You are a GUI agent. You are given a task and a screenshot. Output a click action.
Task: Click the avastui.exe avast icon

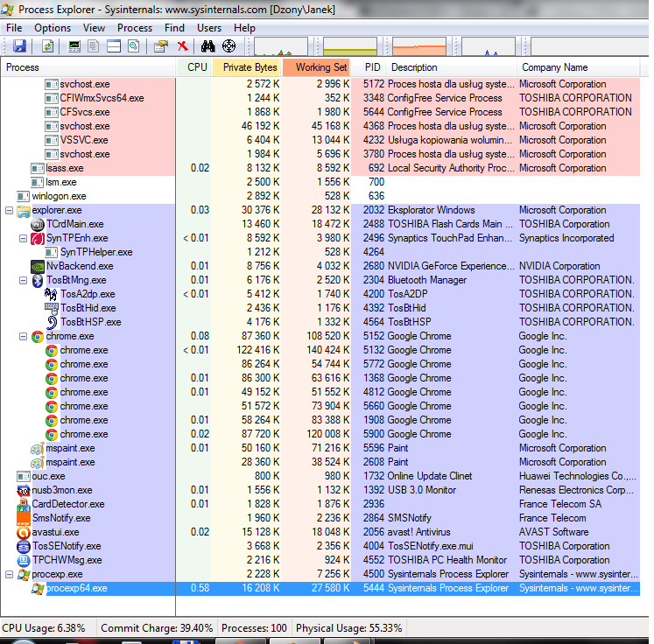(x=24, y=532)
